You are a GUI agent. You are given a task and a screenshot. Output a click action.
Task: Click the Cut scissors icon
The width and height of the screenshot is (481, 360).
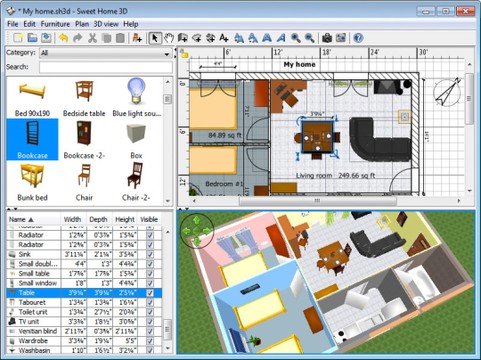[92, 38]
